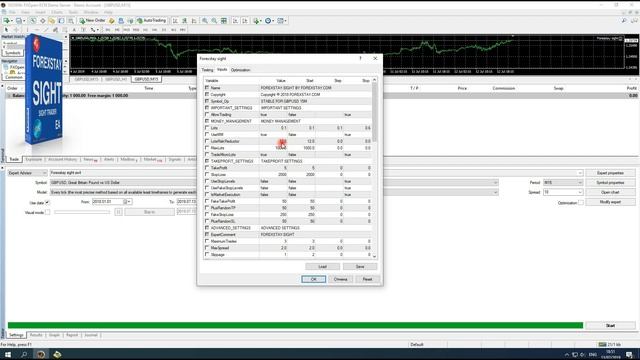Click the bar chart type icon
Image resolution: width=640 pixels, height=360 pixels.
(x=175, y=21)
